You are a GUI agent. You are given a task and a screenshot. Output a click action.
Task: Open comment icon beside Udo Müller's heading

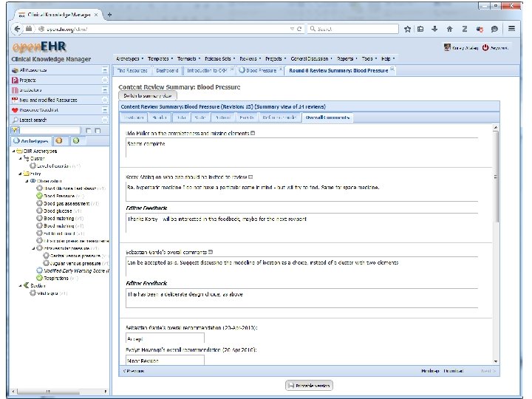(253, 133)
